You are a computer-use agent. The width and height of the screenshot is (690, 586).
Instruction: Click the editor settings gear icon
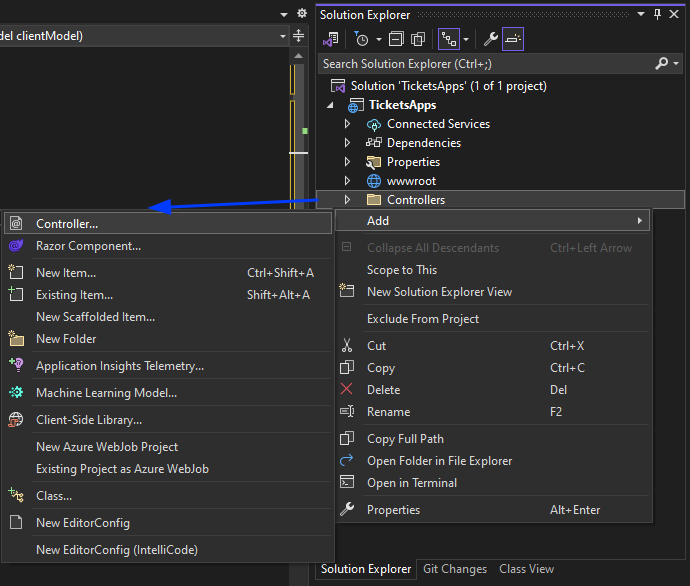pos(301,13)
